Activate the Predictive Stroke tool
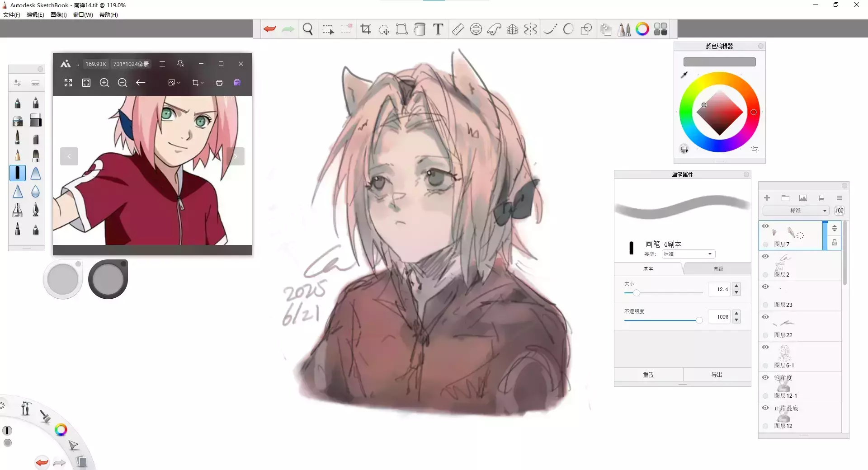 pyautogui.click(x=568, y=29)
